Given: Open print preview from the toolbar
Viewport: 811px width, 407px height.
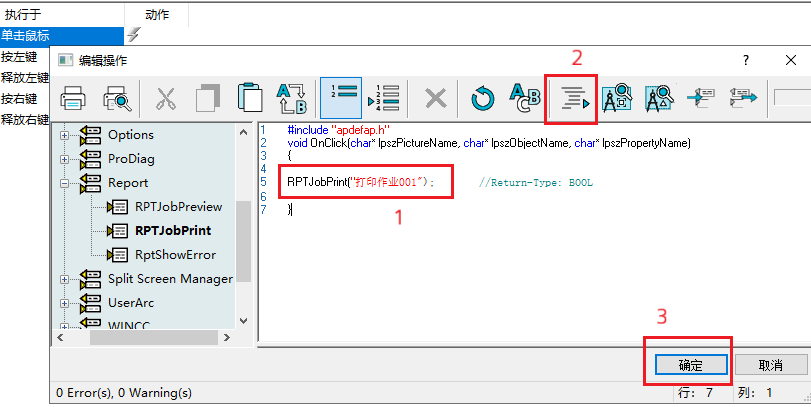Looking at the screenshot, I should tap(118, 98).
